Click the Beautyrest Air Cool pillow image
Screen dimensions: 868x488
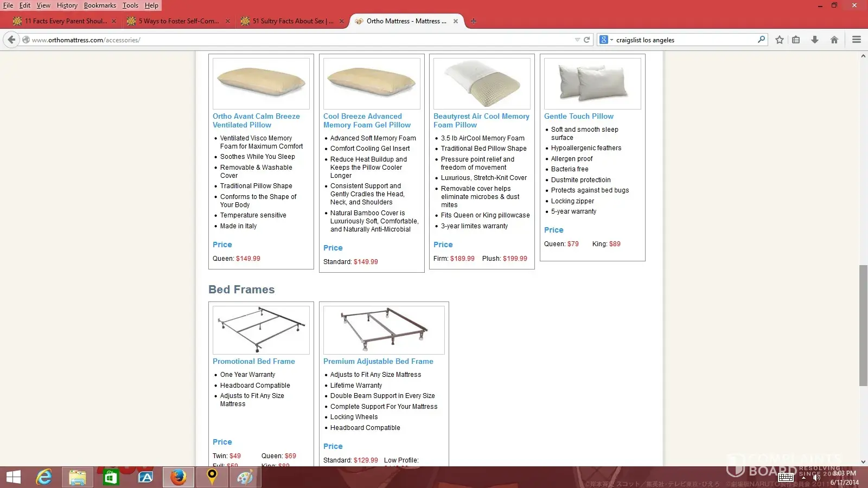[482, 84]
